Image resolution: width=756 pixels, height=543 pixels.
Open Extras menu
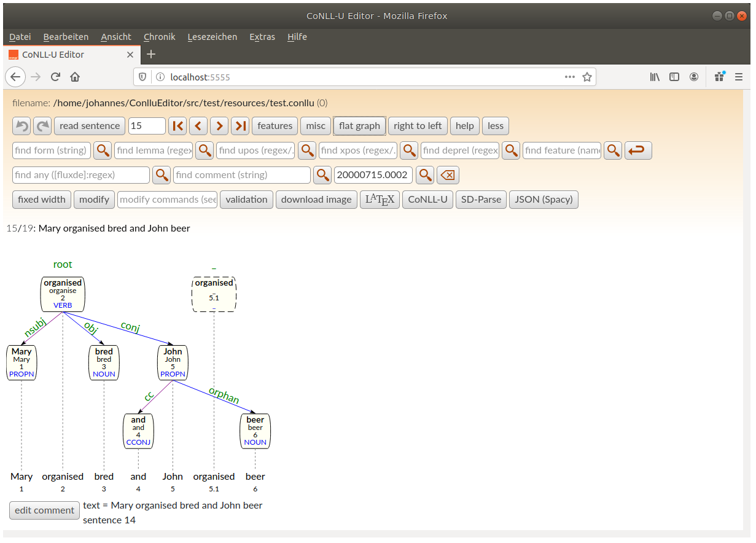(x=262, y=37)
